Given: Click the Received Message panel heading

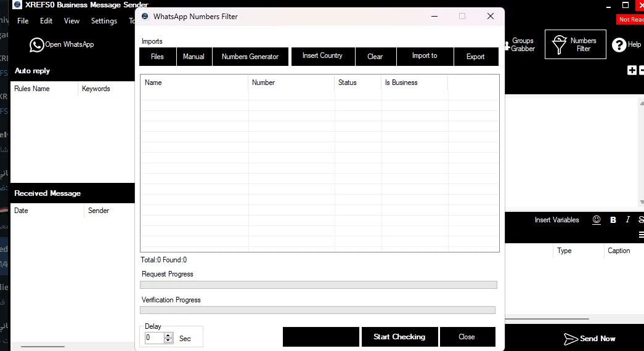Looking at the screenshot, I should click(x=47, y=193).
